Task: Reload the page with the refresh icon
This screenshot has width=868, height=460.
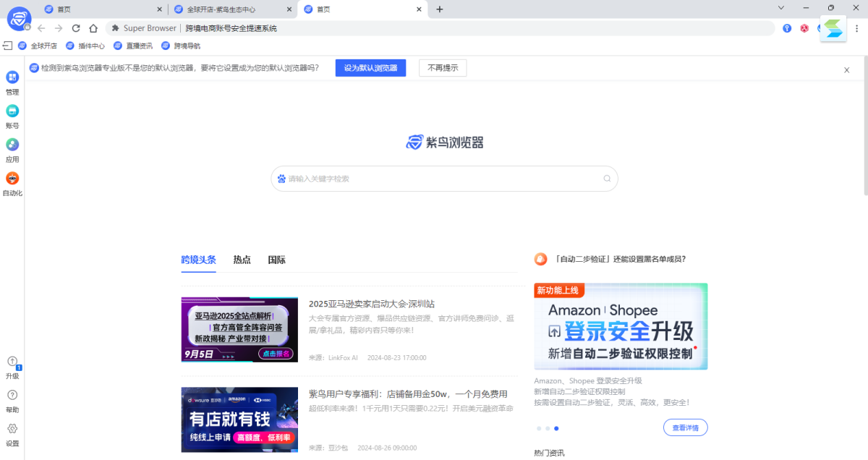Action: pos(76,28)
